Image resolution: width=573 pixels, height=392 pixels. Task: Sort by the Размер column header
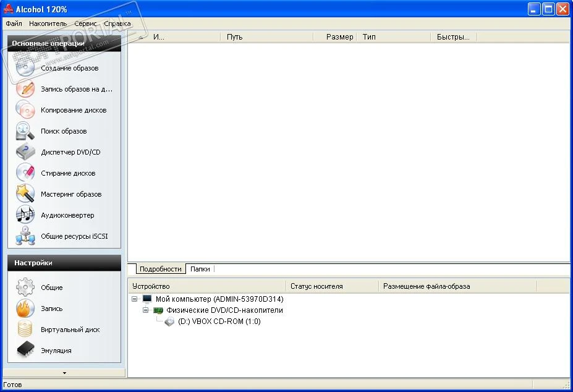[x=339, y=37]
